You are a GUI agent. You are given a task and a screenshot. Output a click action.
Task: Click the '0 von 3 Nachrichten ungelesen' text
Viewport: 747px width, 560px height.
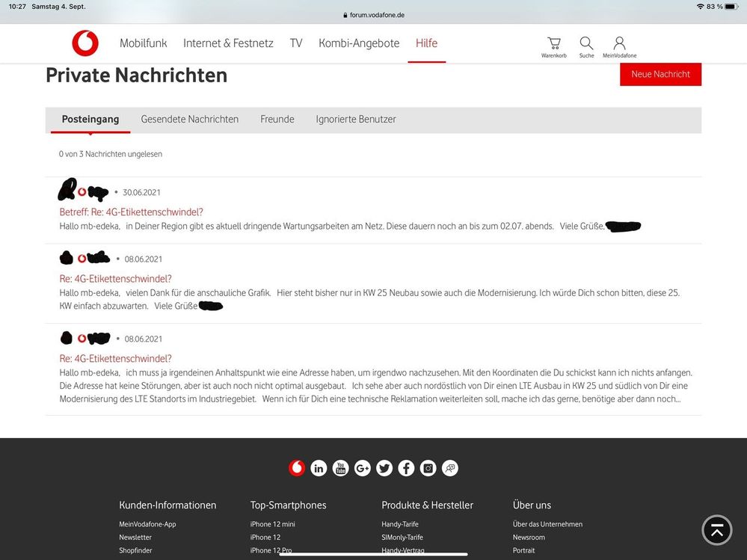[111, 154]
